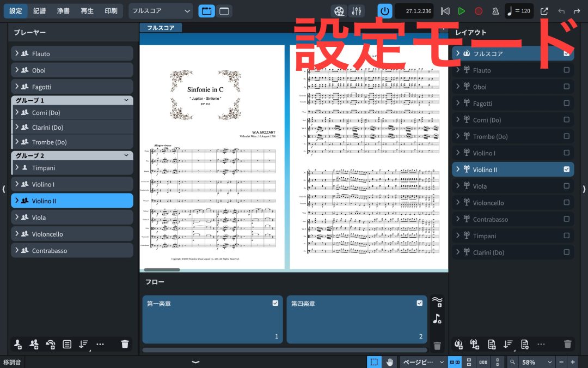Open the フルスコア layout selector dropdown
Image resolution: width=588 pixels, height=368 pixels.
coord(161,11)
